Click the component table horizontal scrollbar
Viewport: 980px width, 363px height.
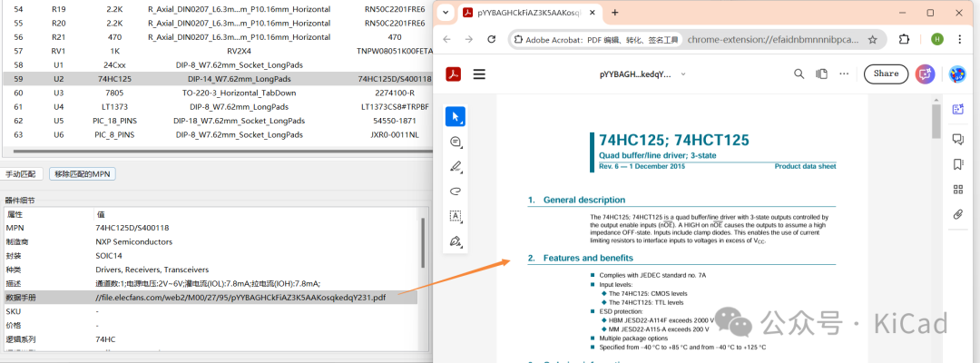pyautogui.click(x=222, y=152)
